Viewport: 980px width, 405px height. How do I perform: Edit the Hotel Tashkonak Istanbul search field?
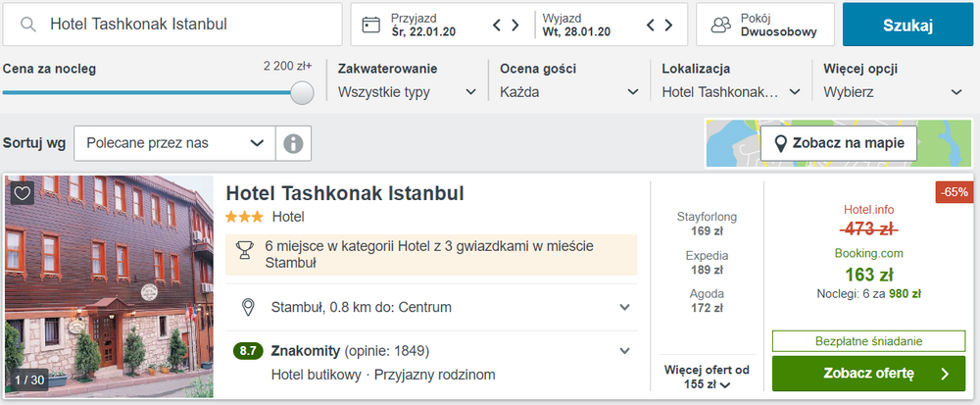point(172,25)
